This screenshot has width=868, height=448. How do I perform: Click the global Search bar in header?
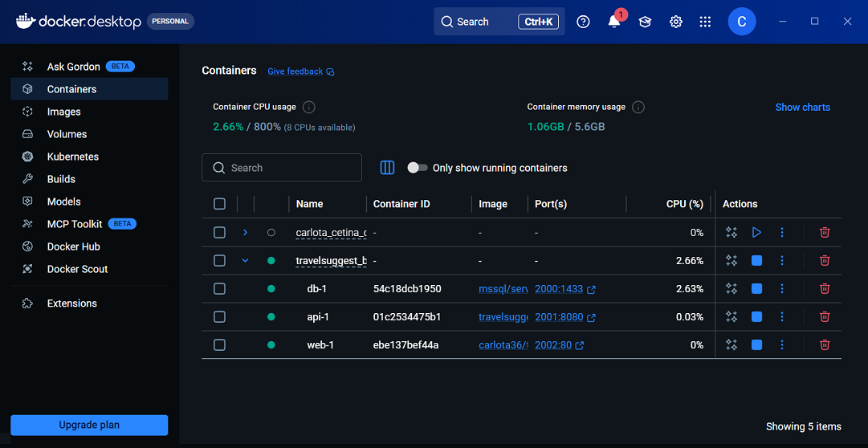tap(499, 22)
